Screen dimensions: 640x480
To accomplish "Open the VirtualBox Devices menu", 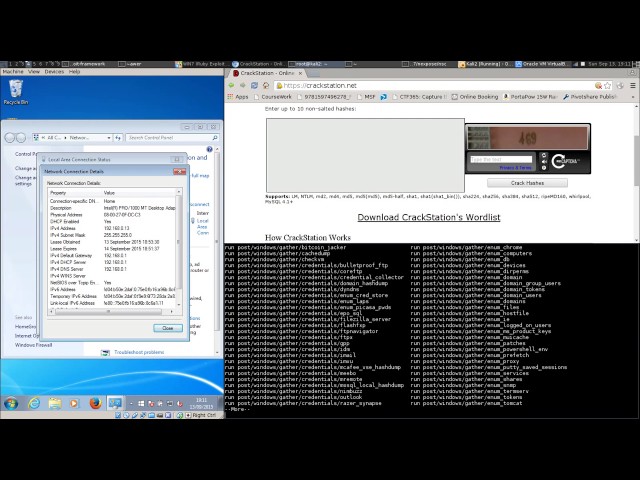I will tap(54, 72).
